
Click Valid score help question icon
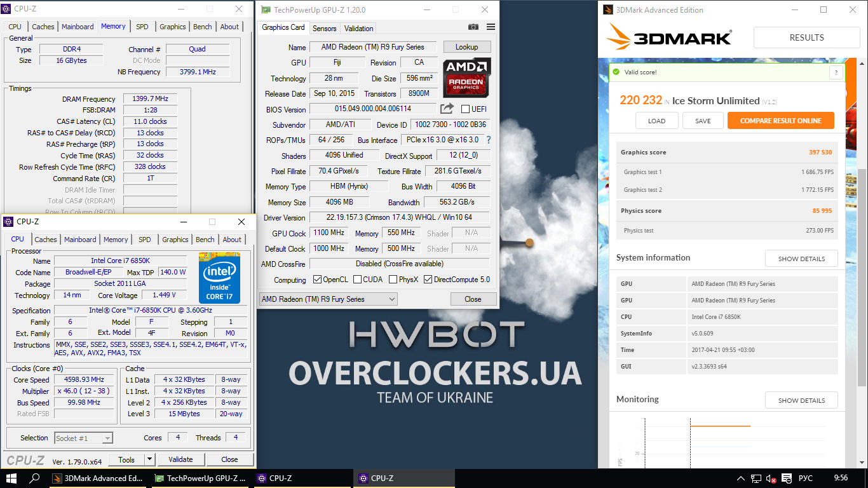point(836,72)
